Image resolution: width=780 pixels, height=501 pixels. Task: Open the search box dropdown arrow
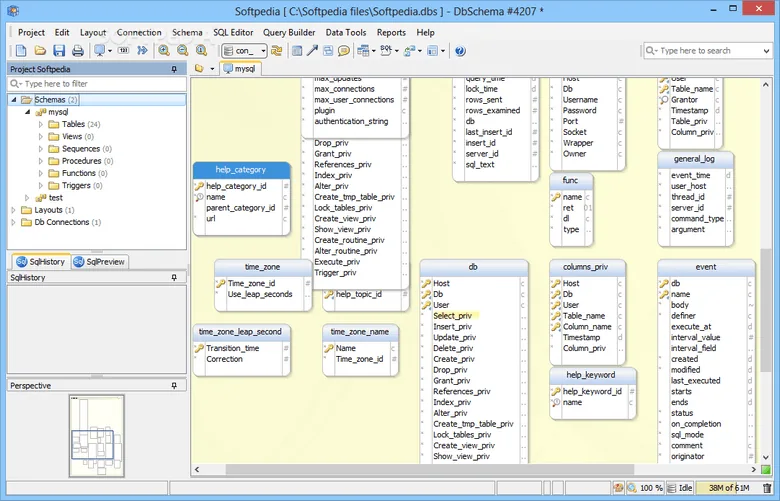[766, 51]
